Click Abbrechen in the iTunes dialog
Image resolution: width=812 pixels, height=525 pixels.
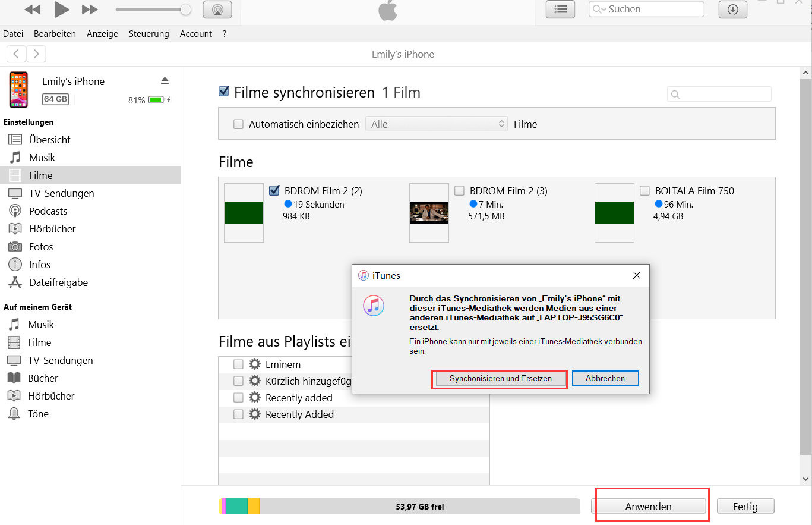605,378
